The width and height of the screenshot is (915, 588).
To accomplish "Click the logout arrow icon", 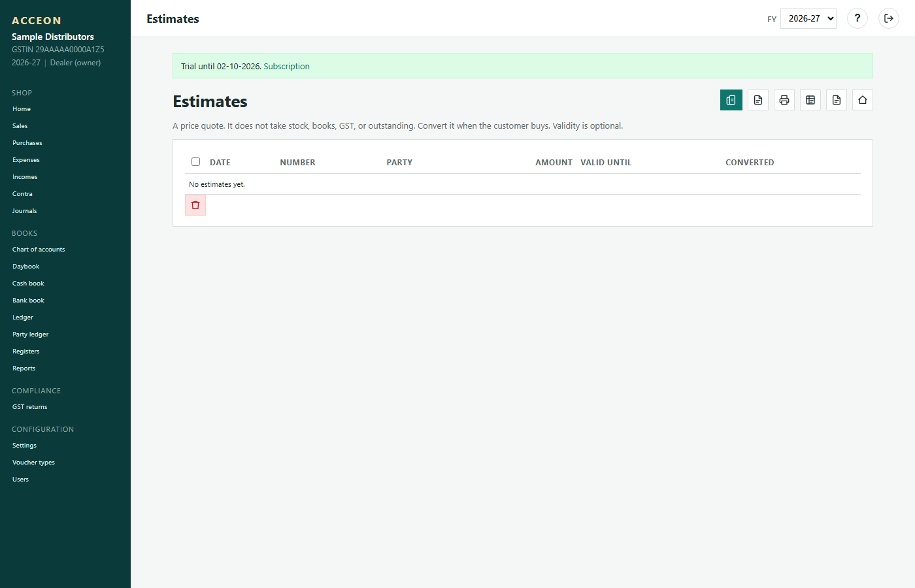I will pos(889,18).
